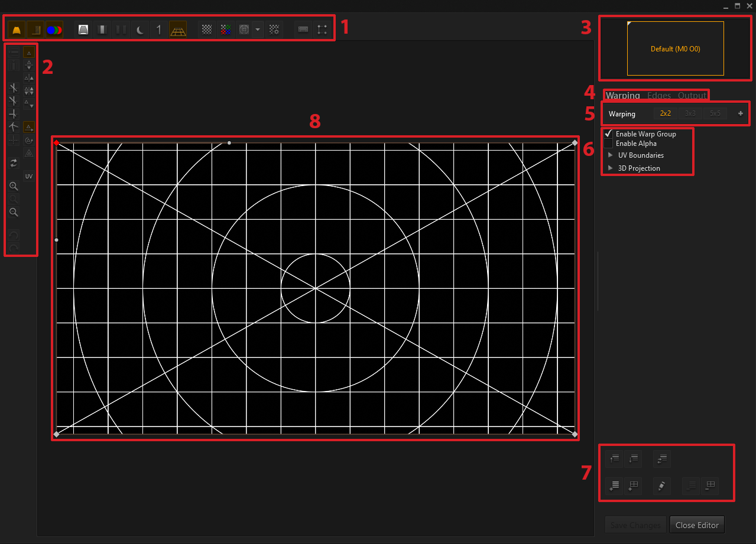Check the Enable Alpha checkbox

[x=608, y=144]
